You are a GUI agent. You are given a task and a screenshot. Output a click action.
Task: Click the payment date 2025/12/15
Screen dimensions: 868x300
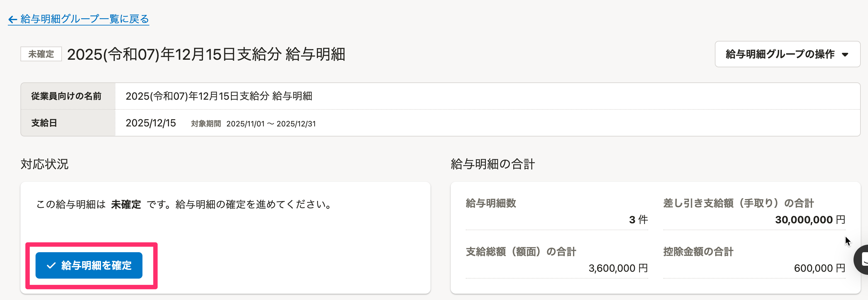[151, 123]
